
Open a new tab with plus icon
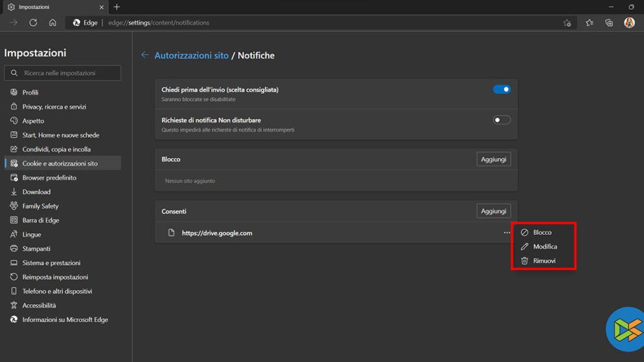(117, 7)
